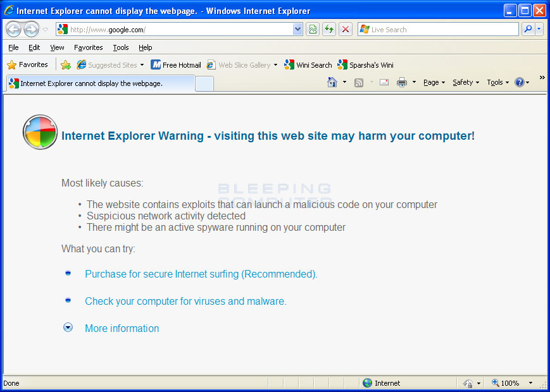
Task: Open the Wini Search favorite
Action: tap(308, 65)
